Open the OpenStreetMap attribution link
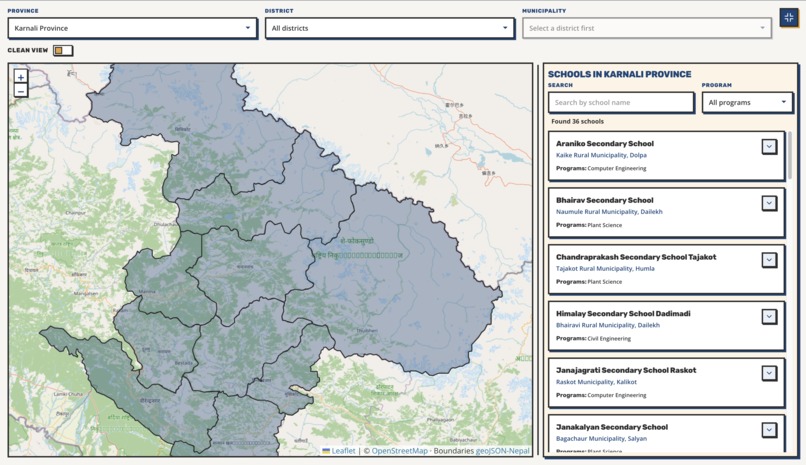Image resolution: width=806 pixels, height=465 pixels. point(399,451)
